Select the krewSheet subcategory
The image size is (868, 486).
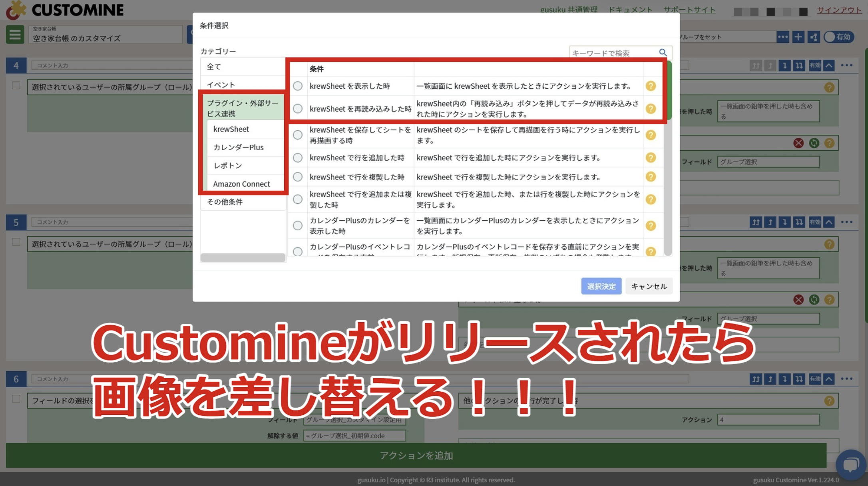(x=231, y=129)
